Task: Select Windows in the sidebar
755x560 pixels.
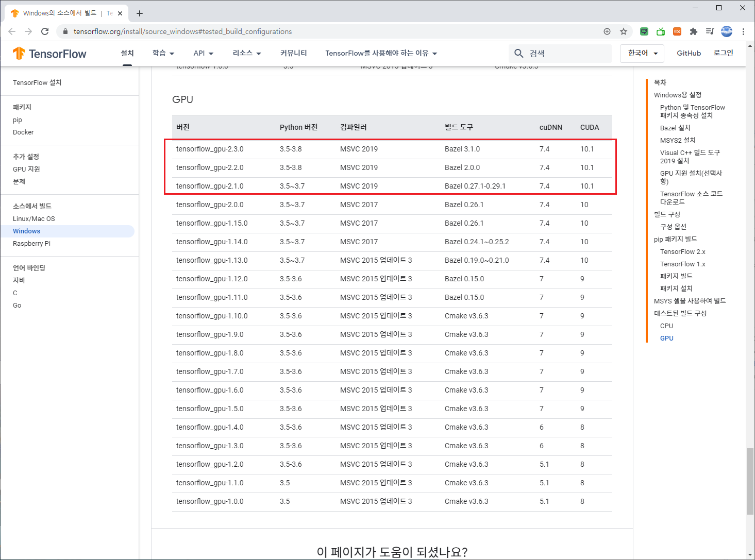Action: (67, 231)
